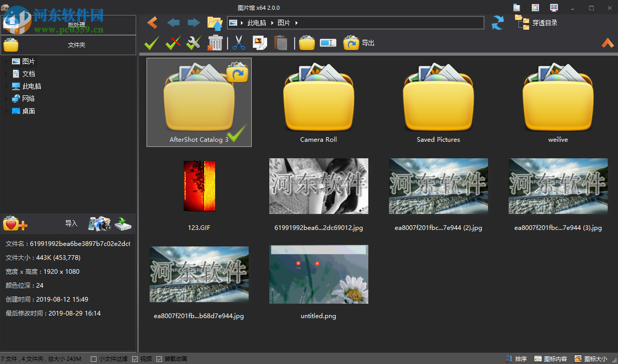Click the 穿透目录 button
The height and width of the screenshot is (364, 618).
pos(536,23)
